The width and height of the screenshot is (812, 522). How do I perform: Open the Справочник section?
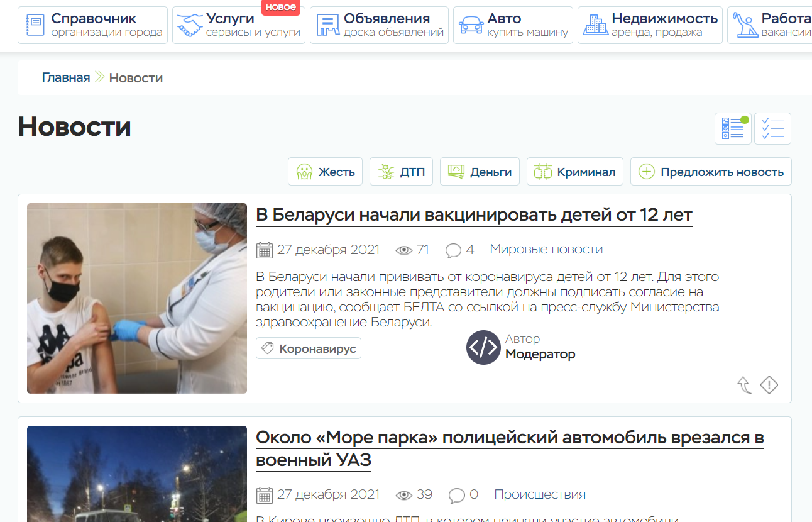pos(93,25)
